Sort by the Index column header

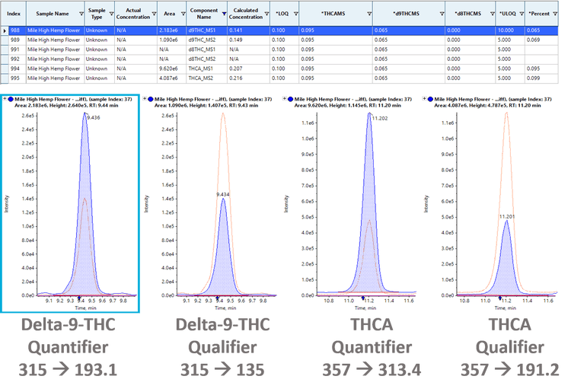pyautogui.click(x=14, y=14)
